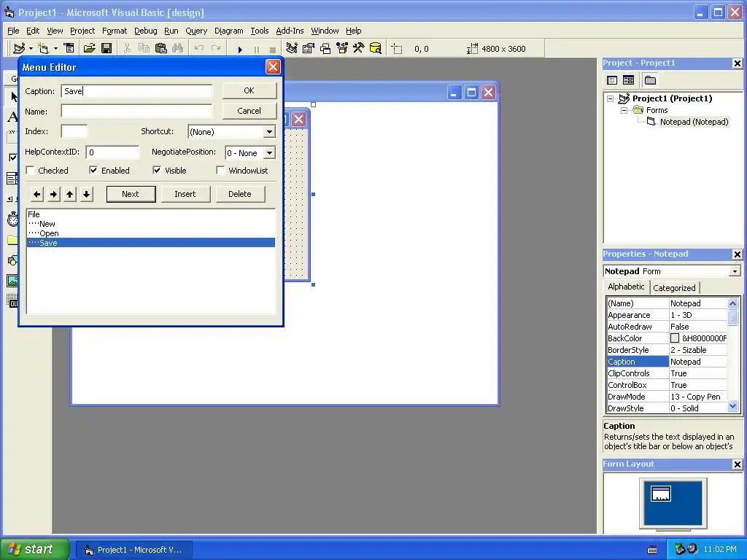The width and height of the screenshot is (747, 560).
Task: Open the NegotiatePosition dropdown
Action: tap(269, 153)
